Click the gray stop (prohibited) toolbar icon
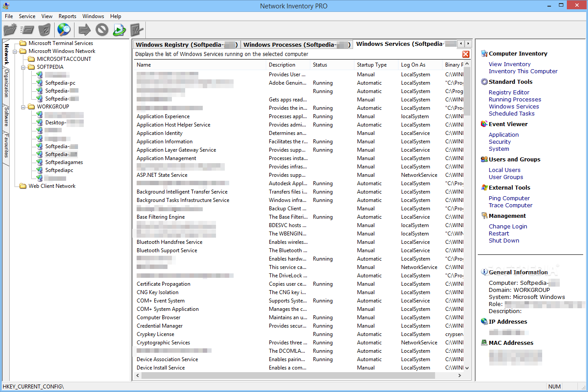The image size is (588, 392). [x=102, y=30]
